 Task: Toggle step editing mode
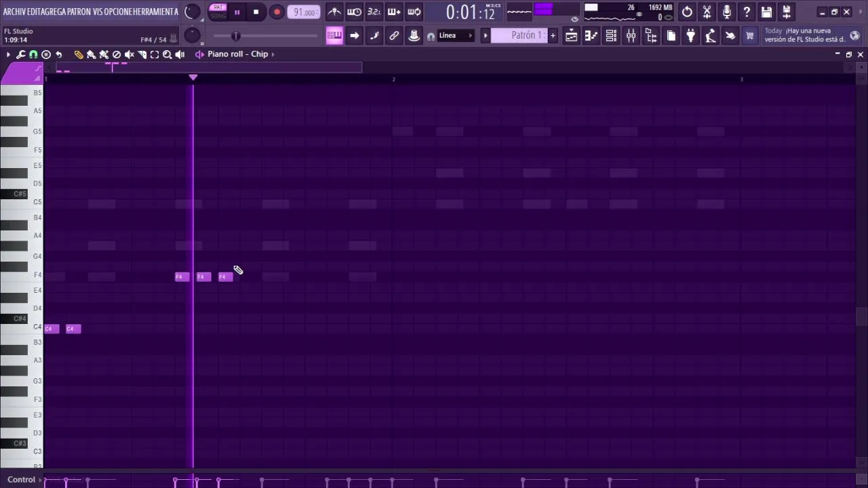(374, 36)
